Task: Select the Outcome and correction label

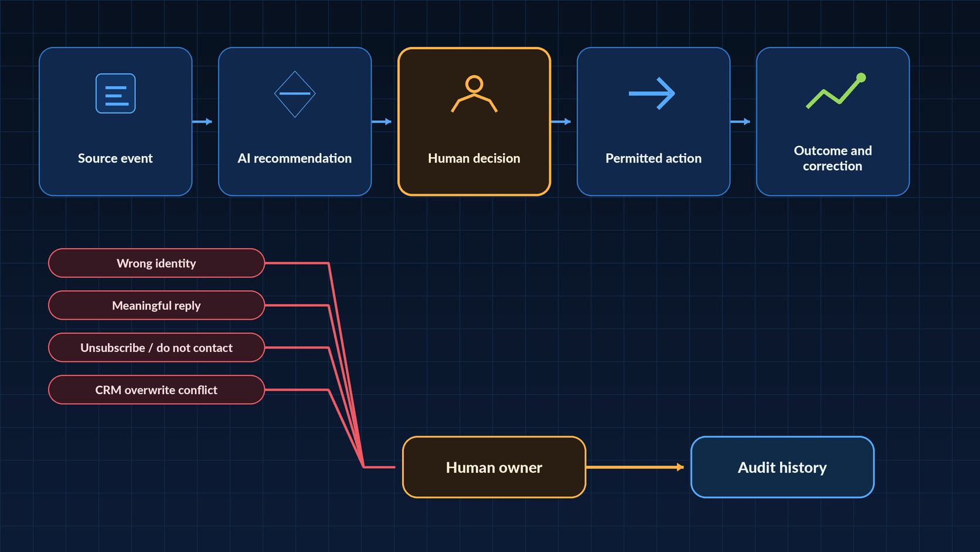Action: 833,158
